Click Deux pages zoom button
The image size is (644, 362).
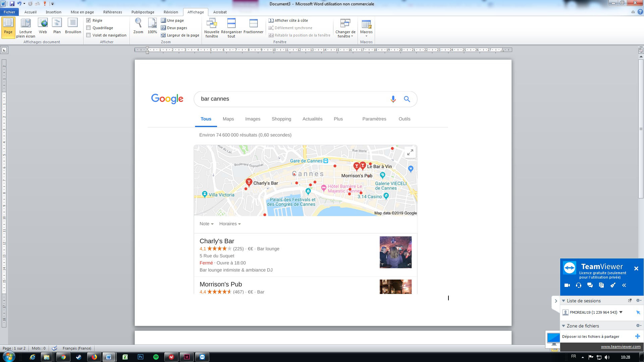pyautogui.click(x=174, y=28)
